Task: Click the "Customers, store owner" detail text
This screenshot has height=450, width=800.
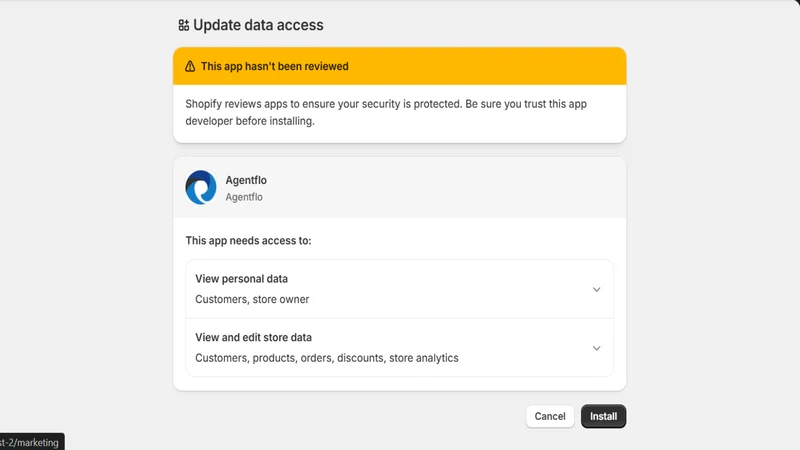Action: [252, 299]
